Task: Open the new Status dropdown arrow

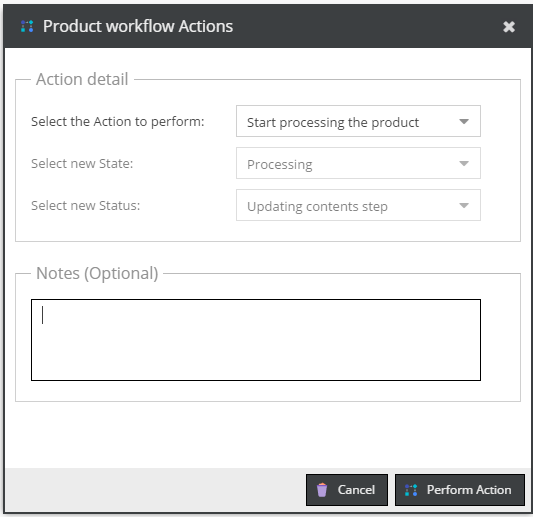Action: (464, 205)
